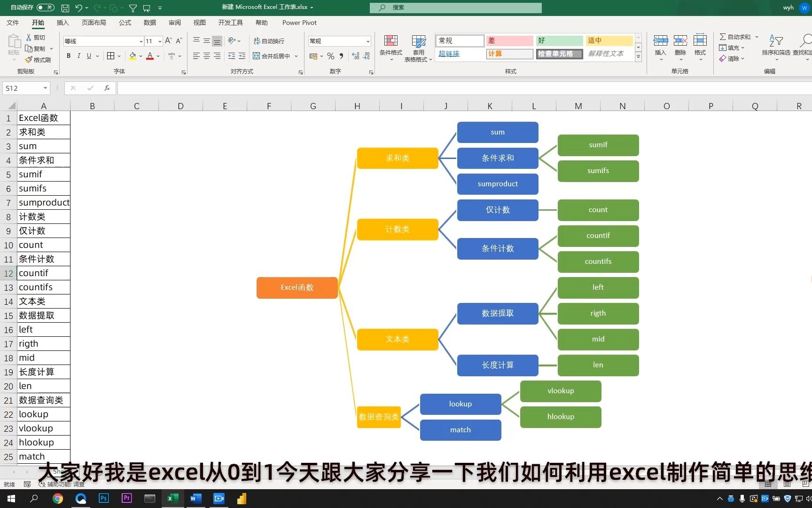Open the 页面布局 tab

coord(94,23)
